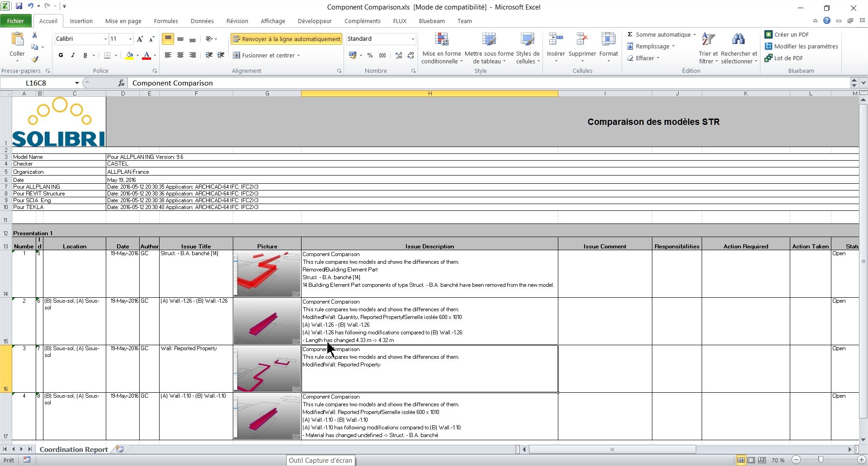Image resolution: width=868 pixels, height=466 pixels.
Task: Click the Insérer cells icon
Action: (556, 40)
